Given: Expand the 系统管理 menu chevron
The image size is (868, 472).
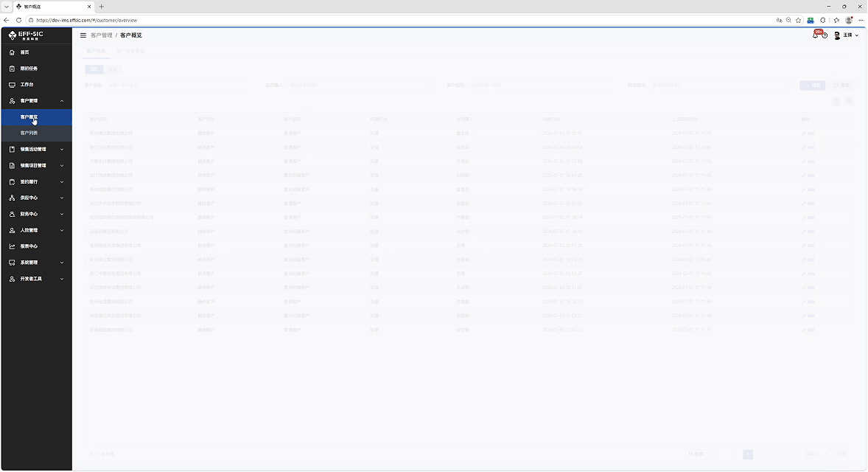Looking at the screenshot, I should tap(62, 263).
